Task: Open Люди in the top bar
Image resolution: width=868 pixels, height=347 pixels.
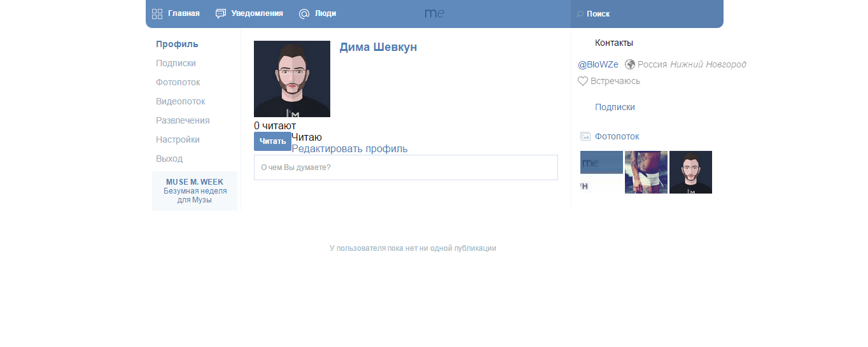Action: point(325,13)
